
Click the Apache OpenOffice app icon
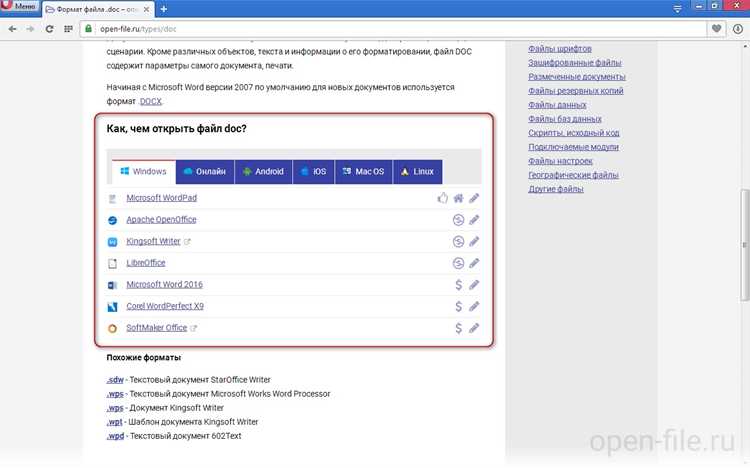point(112,220)
